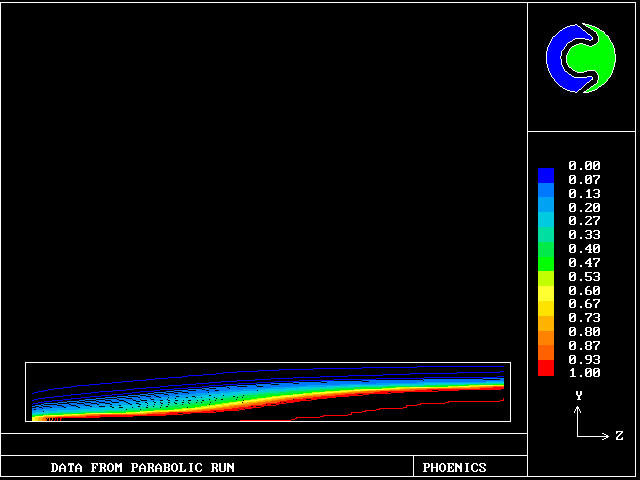Click the legend value 1.00
The height and width of the screenshot is (480, 640).
pyautogui.click(x=584, y=373)
